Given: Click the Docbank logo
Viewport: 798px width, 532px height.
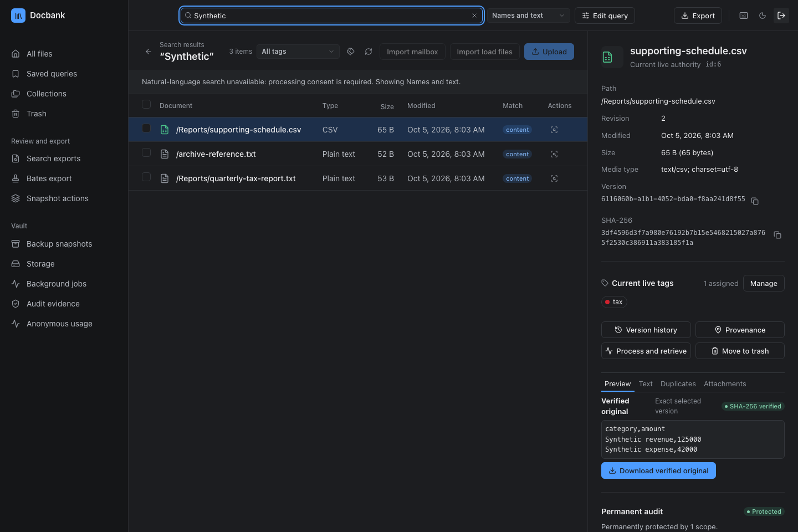Looking at the screenshot, I should click(x=18, y=16).
